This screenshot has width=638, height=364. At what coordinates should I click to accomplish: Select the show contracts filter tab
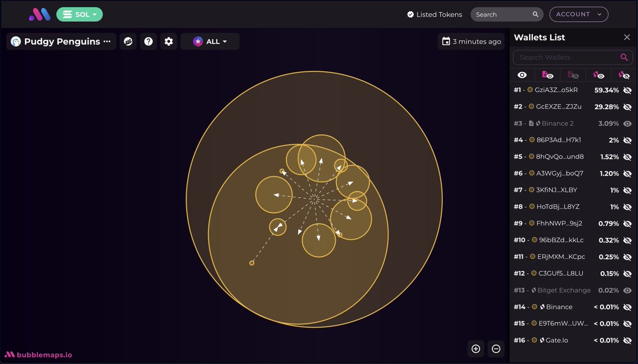(x=548, y=75)
